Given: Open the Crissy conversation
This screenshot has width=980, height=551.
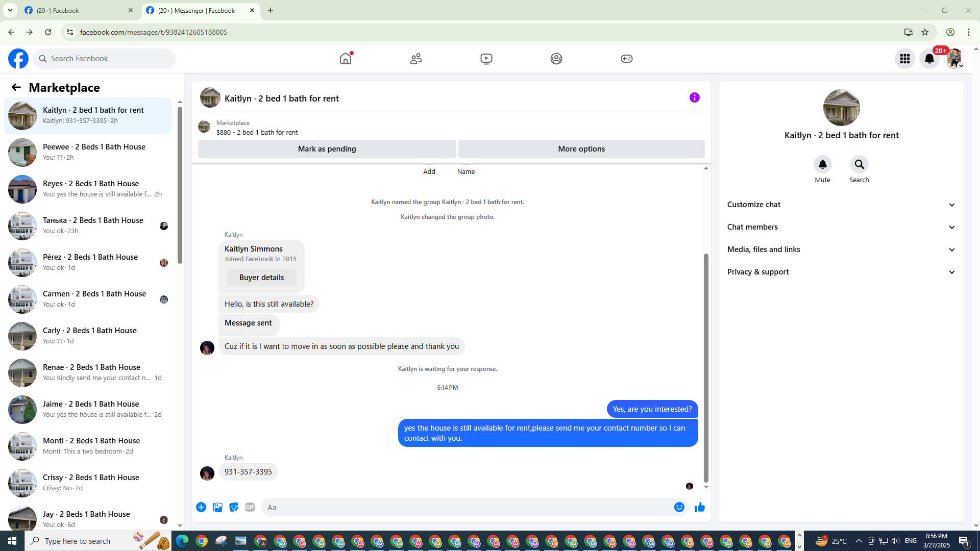Looking at the screenshot, I should (88, 483).
